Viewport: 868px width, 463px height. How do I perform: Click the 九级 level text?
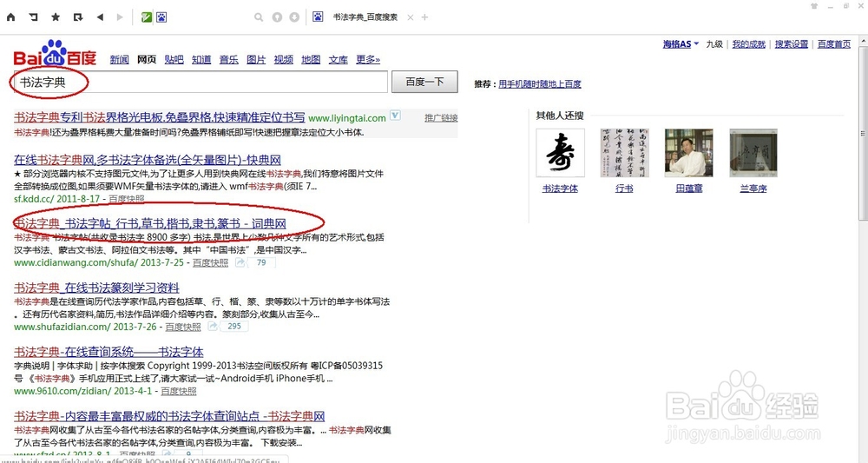click(x=714, y=43)
